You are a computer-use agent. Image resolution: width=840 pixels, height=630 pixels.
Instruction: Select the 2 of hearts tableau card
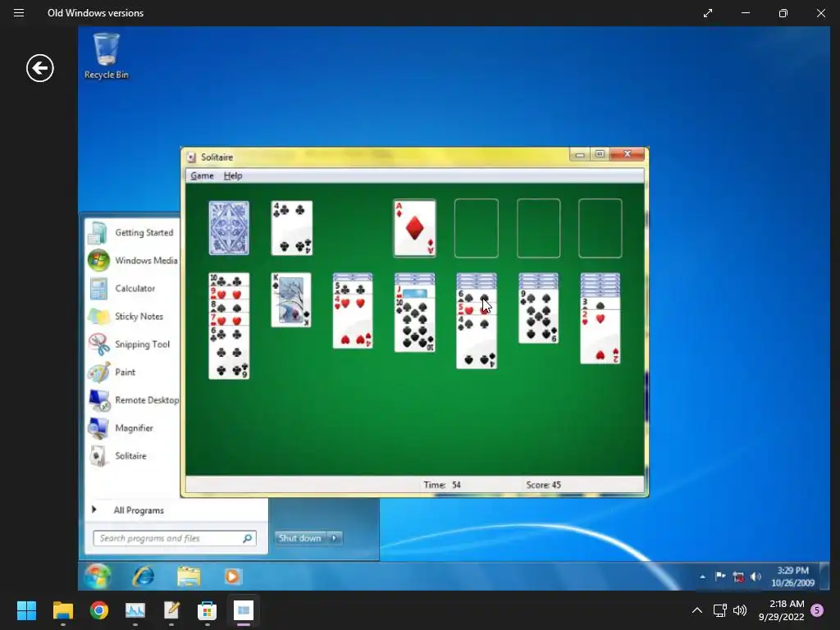[600, 339]
